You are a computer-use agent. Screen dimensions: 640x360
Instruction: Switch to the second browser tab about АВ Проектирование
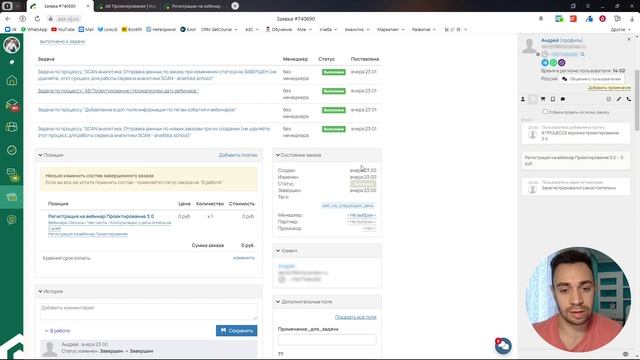(x=128, y=6)
